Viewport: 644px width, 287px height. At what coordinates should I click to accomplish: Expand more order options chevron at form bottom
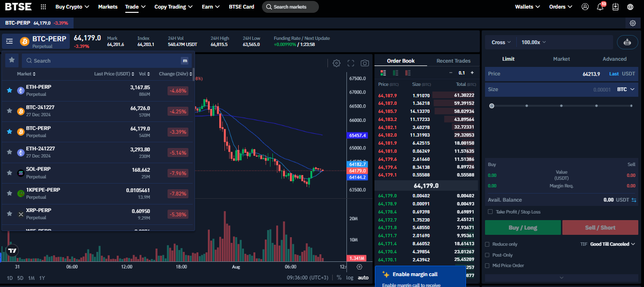click(x=561, y=278)
